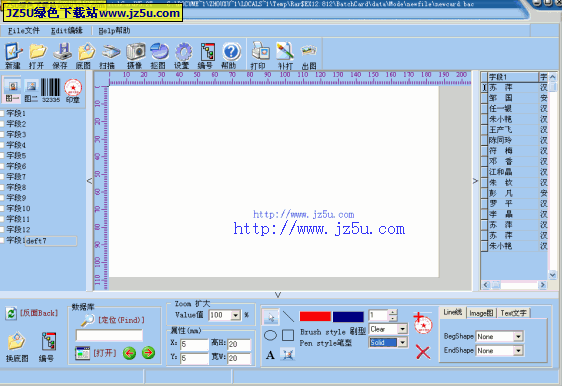Insert the 印章 stamp element
Screen dimensions: 562x386
(x=73, y=90)
